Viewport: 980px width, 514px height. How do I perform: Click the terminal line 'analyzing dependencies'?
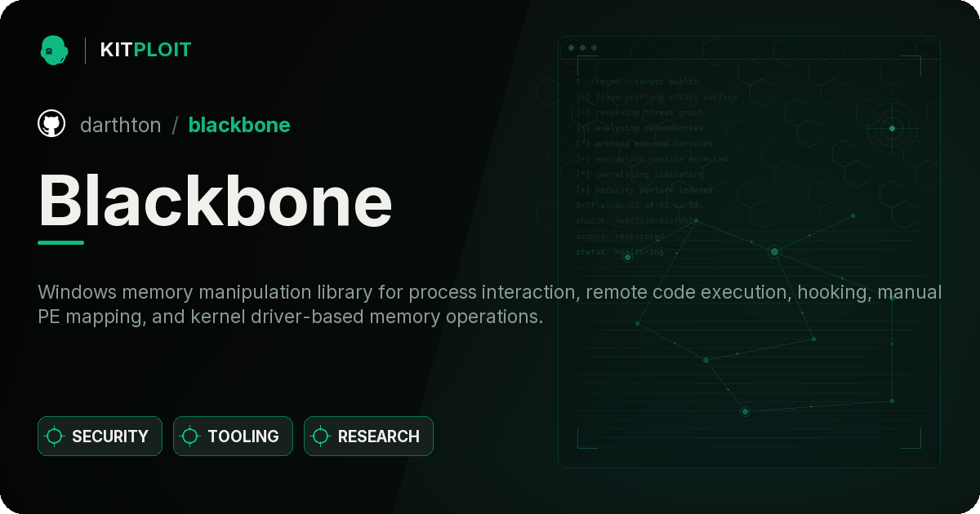click(639, 128)
